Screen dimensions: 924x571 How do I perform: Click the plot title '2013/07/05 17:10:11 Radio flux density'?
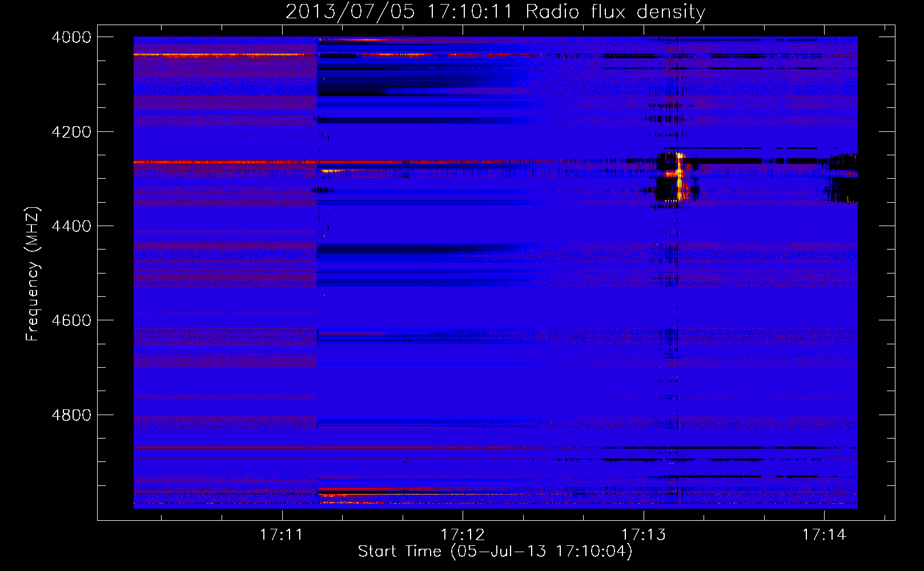496,11
